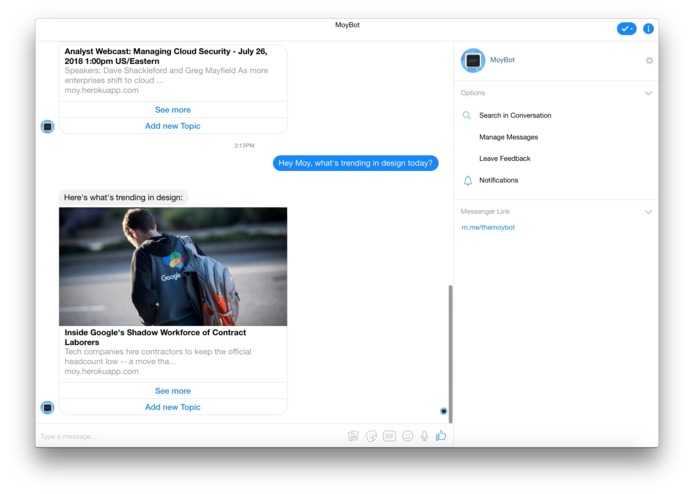Collapse the Options section chevron
Screen dimensions: 695x494
(x=648, y=93)
